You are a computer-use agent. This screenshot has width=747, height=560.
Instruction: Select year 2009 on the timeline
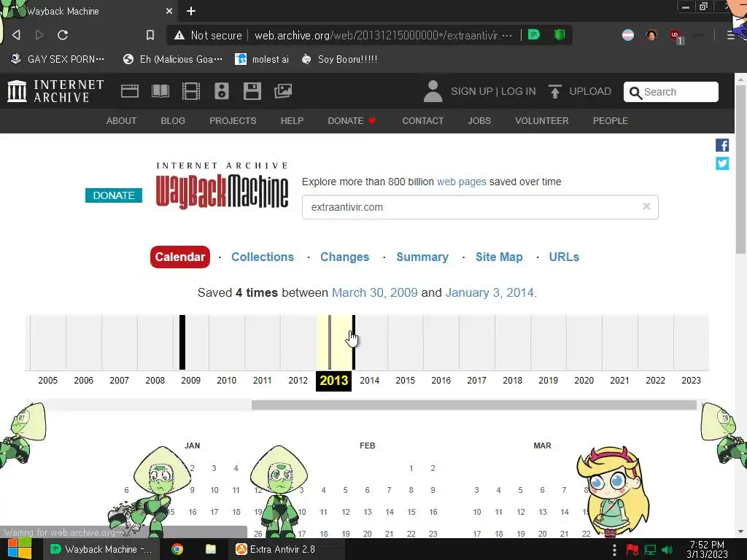point(190,381)
